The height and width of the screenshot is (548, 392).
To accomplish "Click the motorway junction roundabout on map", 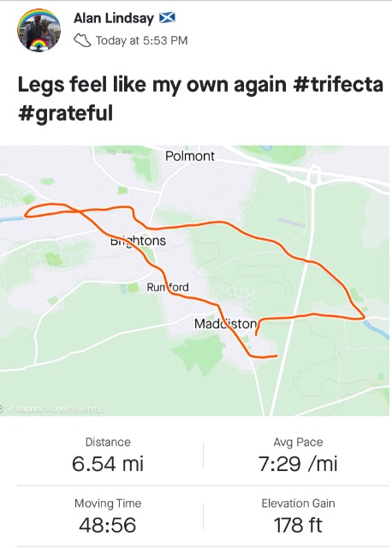I will pos(314,176).
